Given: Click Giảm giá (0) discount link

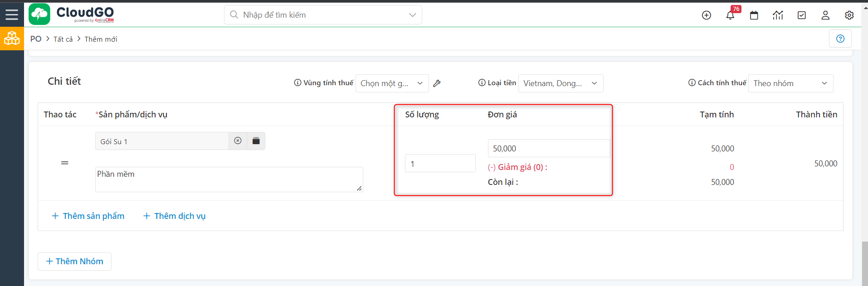Looking at the screenshot, I should (517, 167).
